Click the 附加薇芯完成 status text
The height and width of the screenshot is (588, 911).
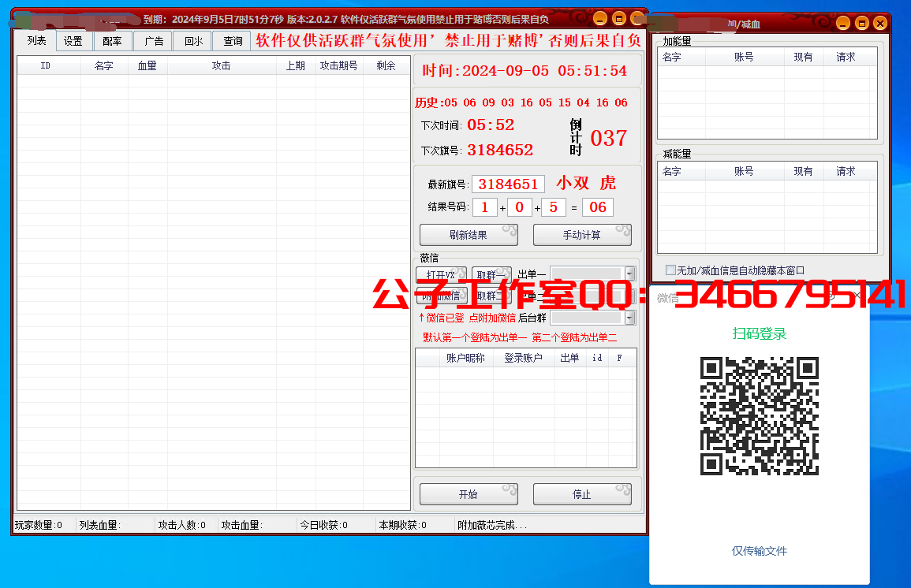tap(492, 525)
